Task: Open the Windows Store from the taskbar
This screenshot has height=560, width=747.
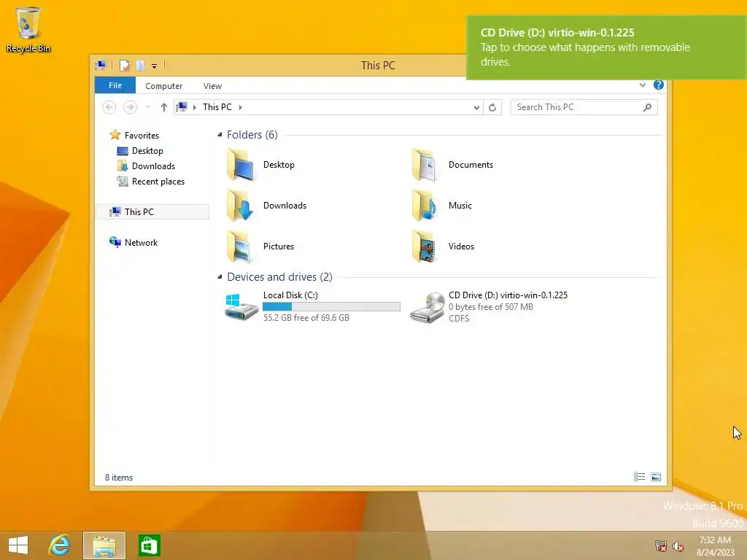Action: tap(149, 545)
